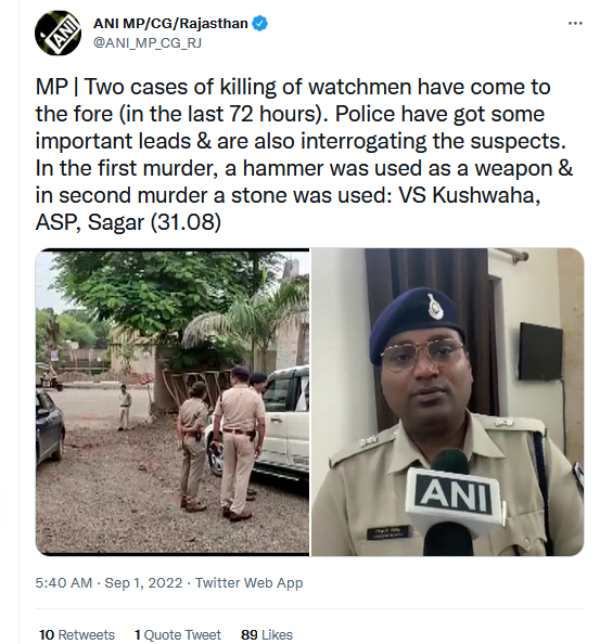Screen dimensions: 600x644
Task: Click the blue verified badge
Action: pos(258,24)
